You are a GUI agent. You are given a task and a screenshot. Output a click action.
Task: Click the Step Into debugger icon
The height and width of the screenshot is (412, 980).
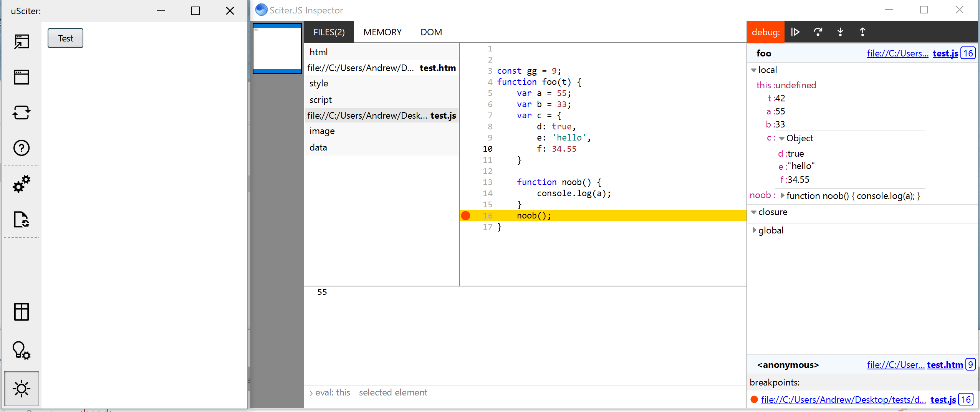(840, 32)
